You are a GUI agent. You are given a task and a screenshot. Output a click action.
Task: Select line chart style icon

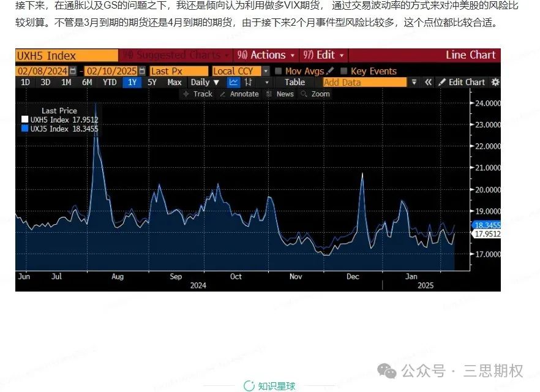pyautogui.click(x=233, y=82)
